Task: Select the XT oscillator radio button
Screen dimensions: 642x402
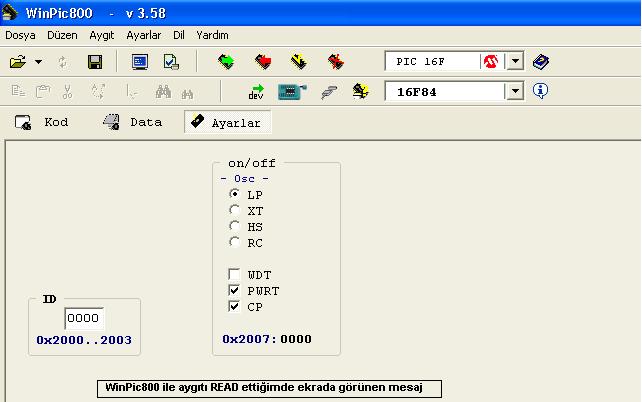Action: coord(235,211)
